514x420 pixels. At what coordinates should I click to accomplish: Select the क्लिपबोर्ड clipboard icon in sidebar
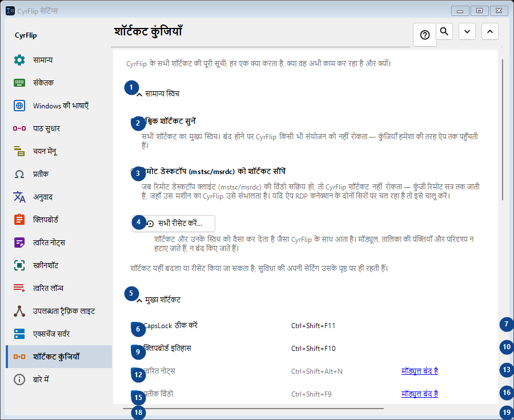[x=19, y=220]
